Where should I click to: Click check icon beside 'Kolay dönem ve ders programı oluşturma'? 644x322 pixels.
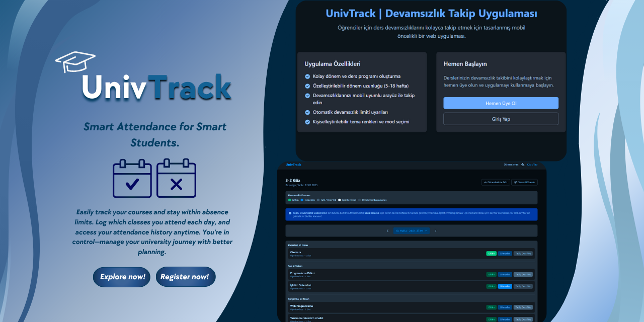[307, 76]
